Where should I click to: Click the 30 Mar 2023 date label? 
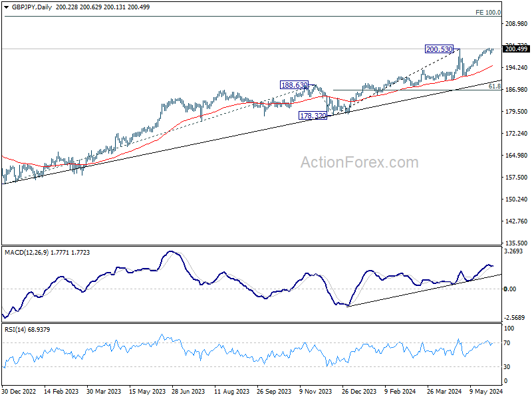click(104, 392)
